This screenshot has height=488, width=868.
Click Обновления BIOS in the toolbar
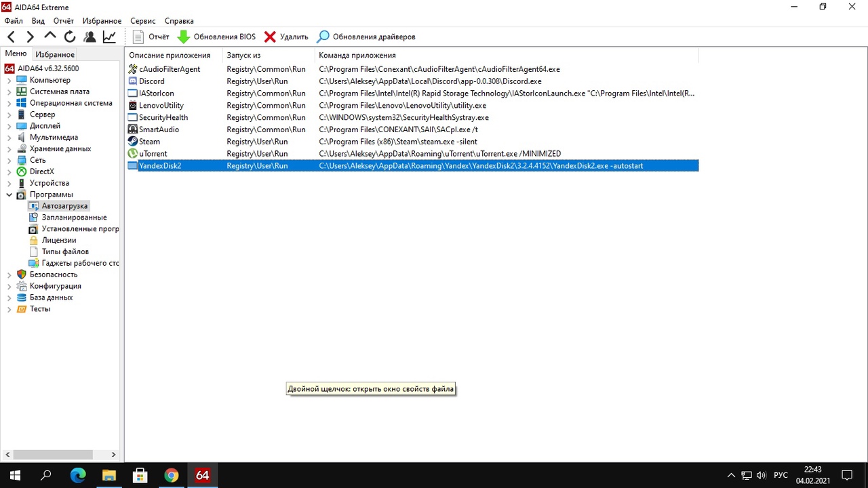coord(217,37)
